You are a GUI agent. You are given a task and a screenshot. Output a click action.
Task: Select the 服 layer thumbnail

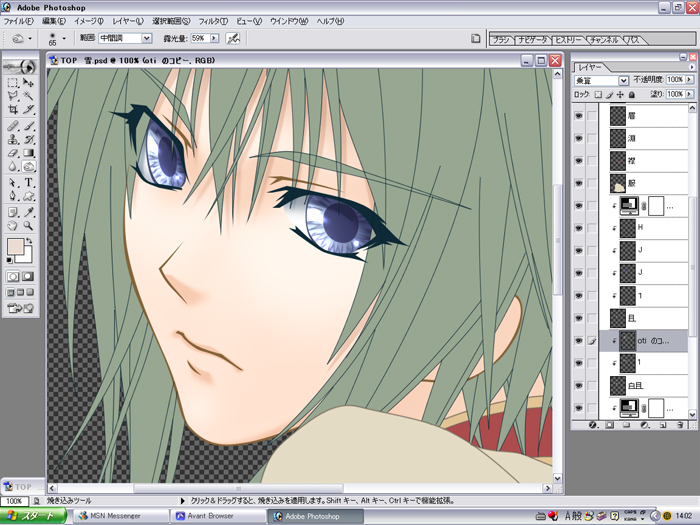618,183
